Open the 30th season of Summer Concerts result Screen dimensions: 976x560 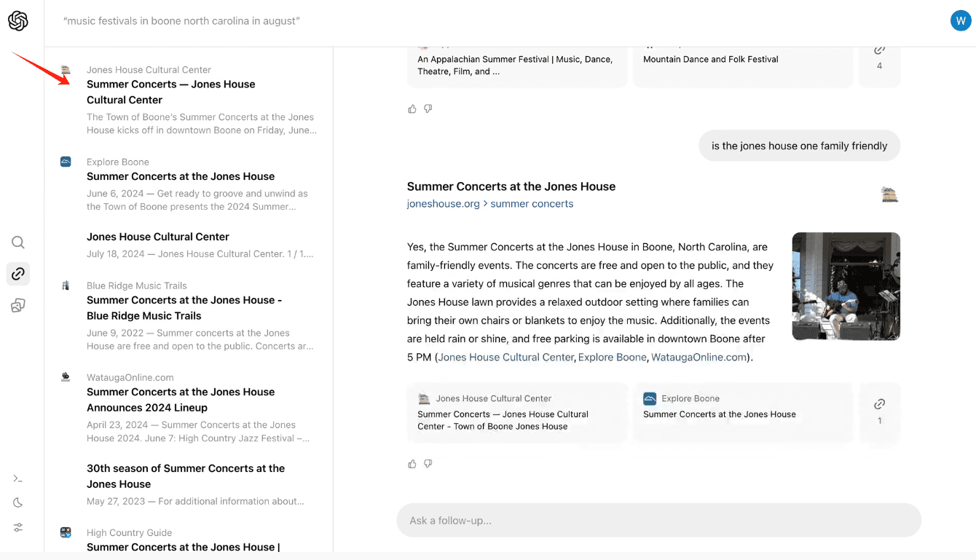click(186, 476)
